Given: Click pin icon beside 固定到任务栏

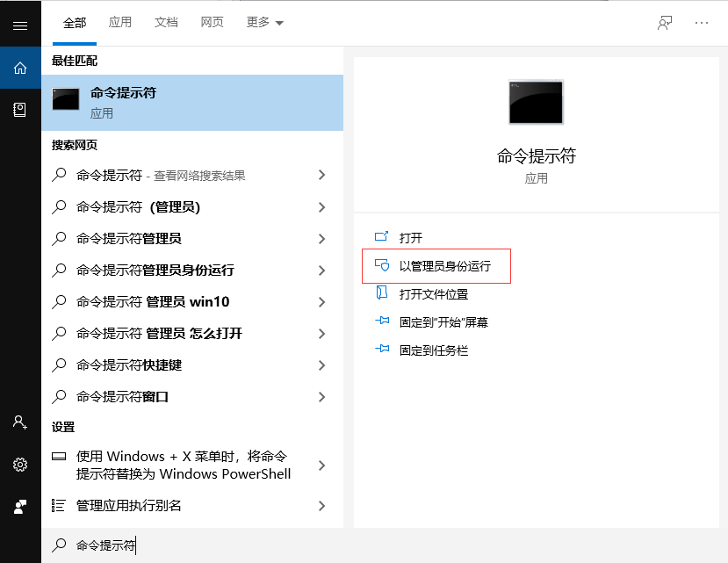Looking at the screenshot, I should [x=382, y=349].
